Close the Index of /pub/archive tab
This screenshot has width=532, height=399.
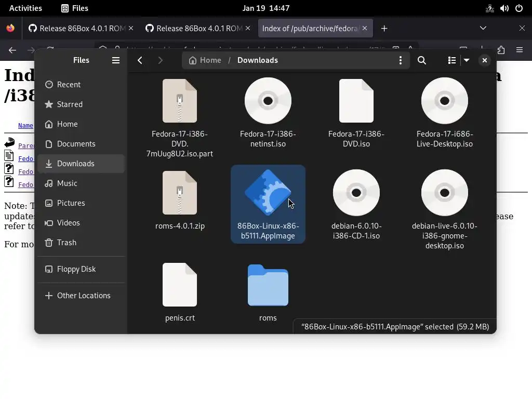(365, 29)
